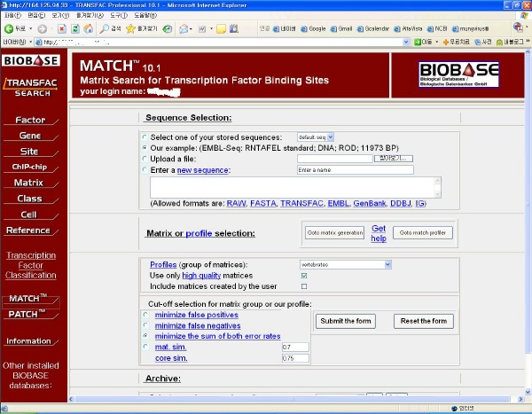Click the 'Get help' link
This screenshot has width=532, height=414.
click(379, 233)
